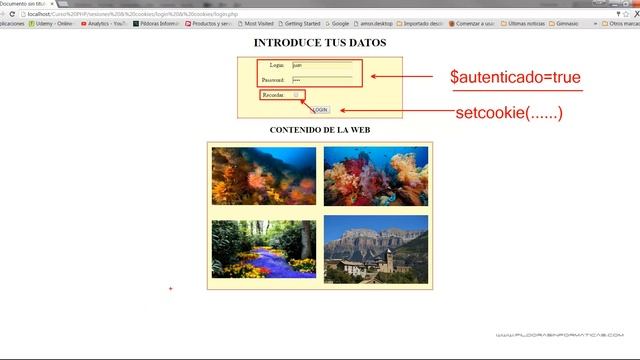640x360 pixels.
Task: Open the 'Comenzar a usar' bookmark
Action: pyautogui.click(x=471, y=24)
